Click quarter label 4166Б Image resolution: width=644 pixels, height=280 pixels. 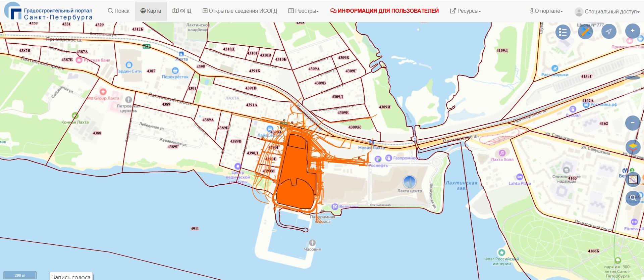(x=593, y=251)
